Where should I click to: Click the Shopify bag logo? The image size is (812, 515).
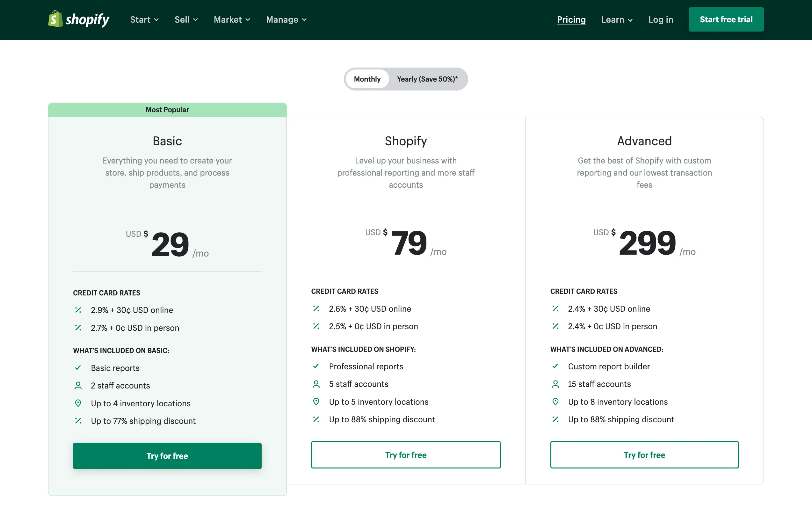coord(55,19)
